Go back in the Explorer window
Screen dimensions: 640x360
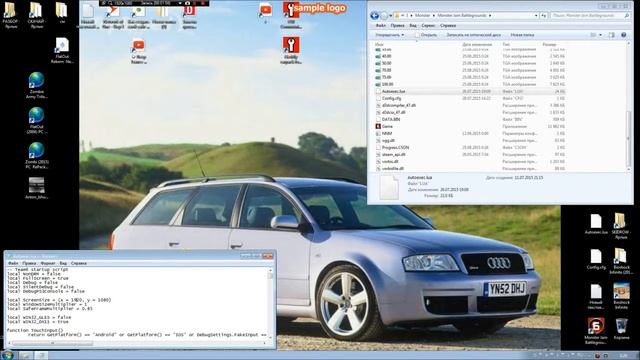374,16
